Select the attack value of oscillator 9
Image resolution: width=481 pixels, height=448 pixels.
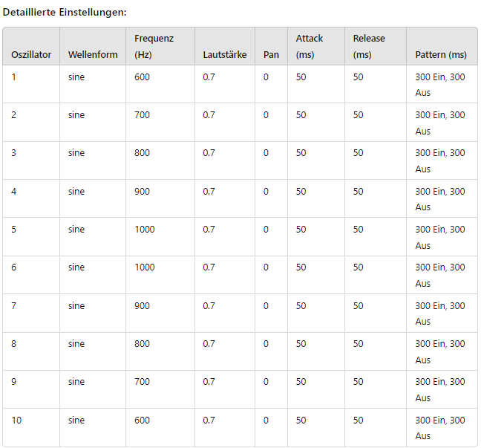click(x=301, y=382)
